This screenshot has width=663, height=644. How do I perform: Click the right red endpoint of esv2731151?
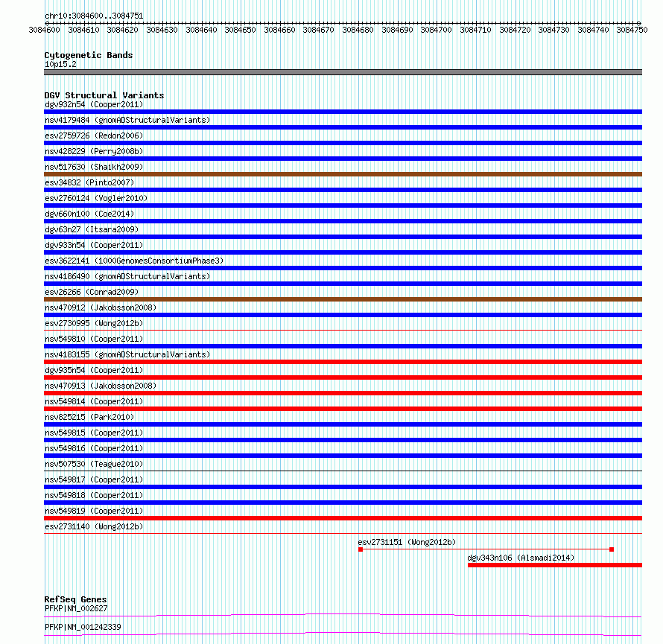(x=612, y=549)
